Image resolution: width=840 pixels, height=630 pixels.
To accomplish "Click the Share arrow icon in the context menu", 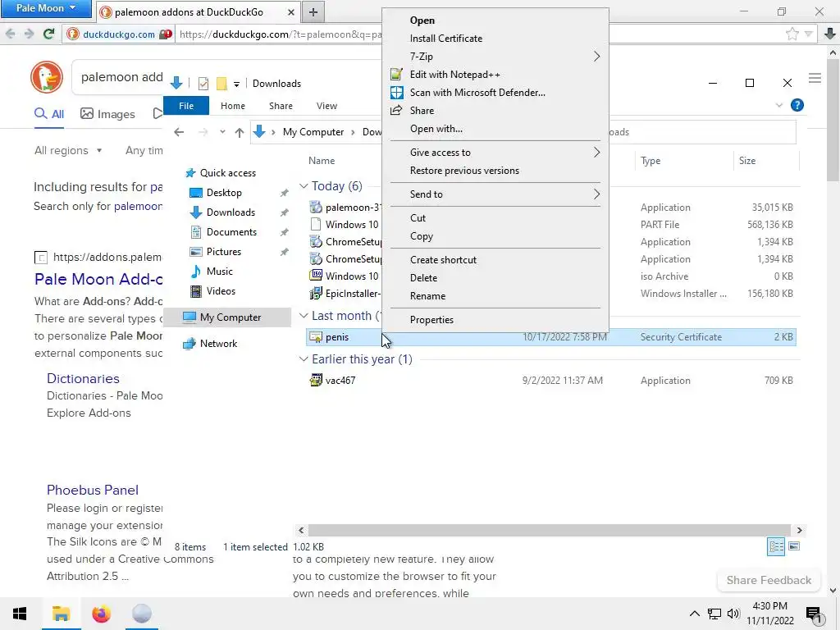I will 396,111.
